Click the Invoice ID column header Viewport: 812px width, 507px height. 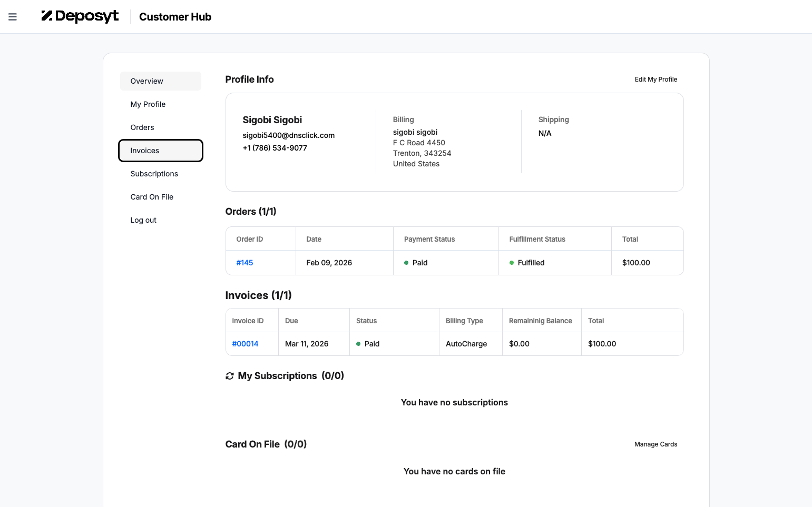tap(248, 321)
